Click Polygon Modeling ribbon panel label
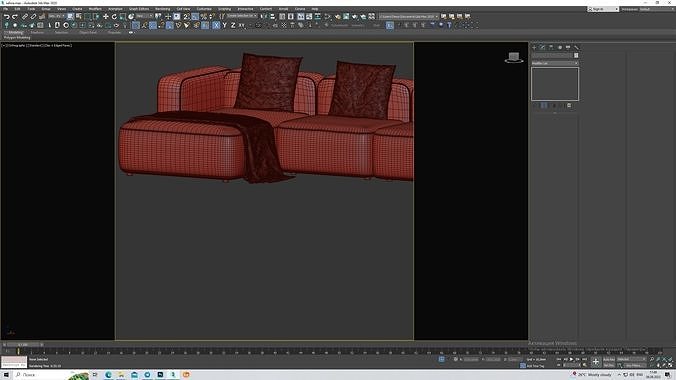676x380 pixels. (x=17, y=38)
